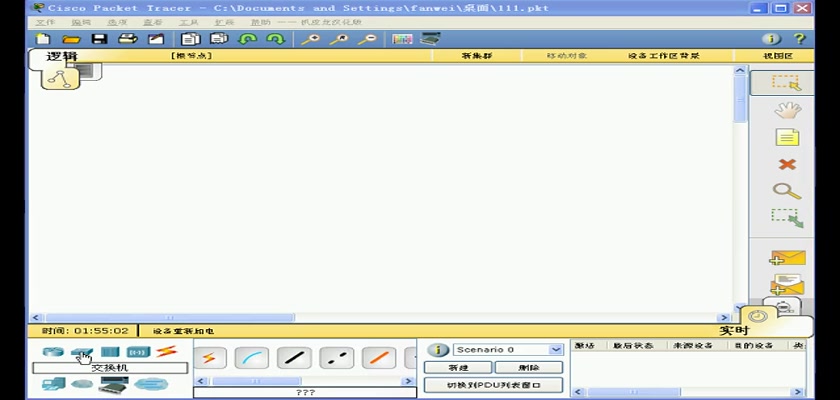The image size is (840, 400).
Task: Open the Scenario 0 dropdown
Action: click(x=508, y=350)
